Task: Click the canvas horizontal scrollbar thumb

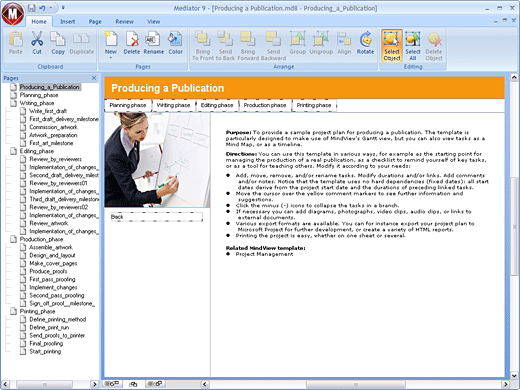Action: (x=355, y=384)
